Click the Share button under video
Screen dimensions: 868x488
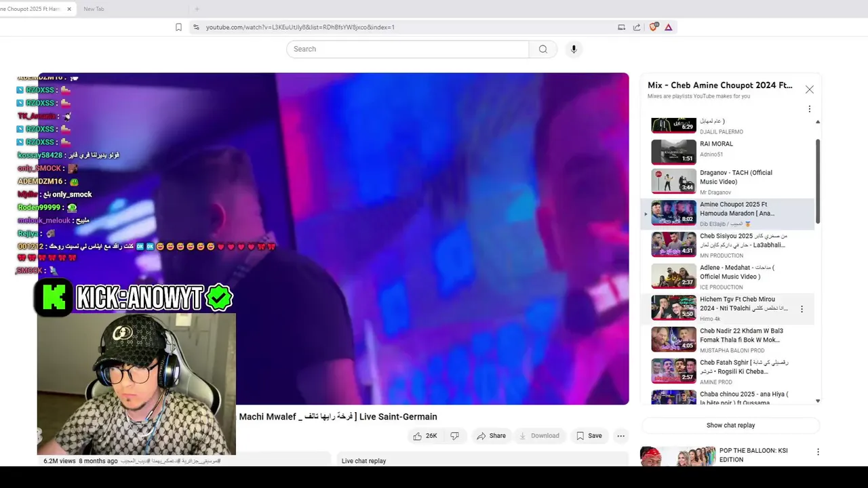point(491,436)
